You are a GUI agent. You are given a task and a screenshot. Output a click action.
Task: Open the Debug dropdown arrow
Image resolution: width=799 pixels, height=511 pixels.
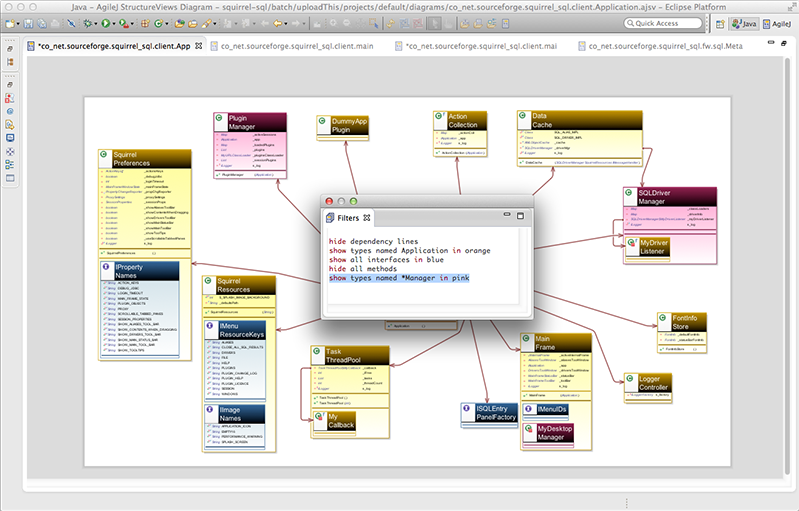tap(96, 23)
